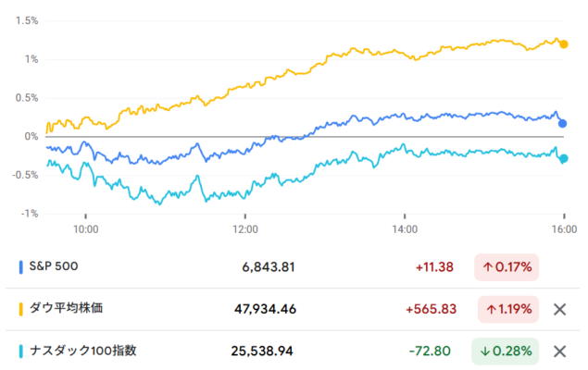Screen dimensions: 588x370
Task: Remove ナスダック100指数 from the comparison
Action: (x=558, y=351)
